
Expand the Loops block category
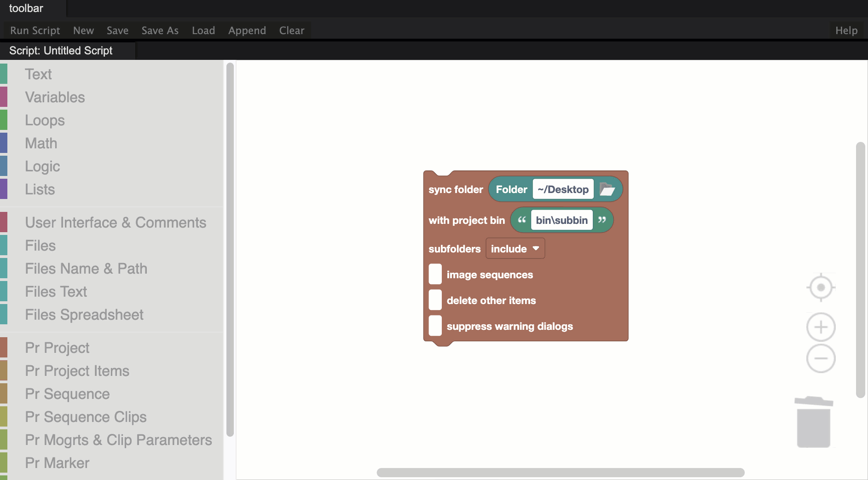[x=45, y=120]
